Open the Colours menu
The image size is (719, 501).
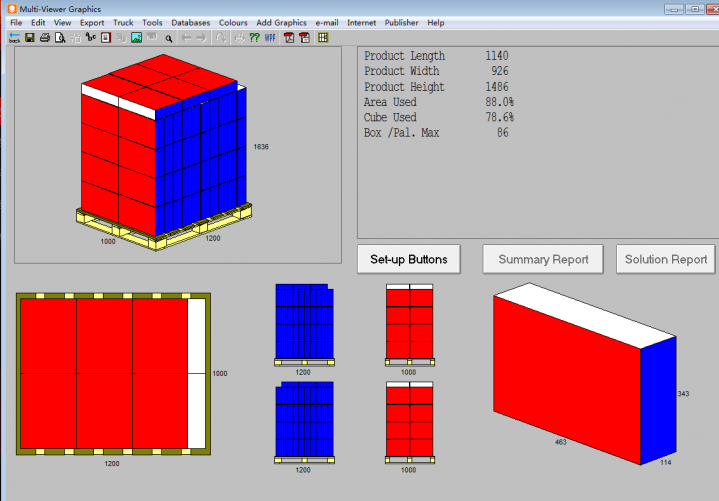233,22
